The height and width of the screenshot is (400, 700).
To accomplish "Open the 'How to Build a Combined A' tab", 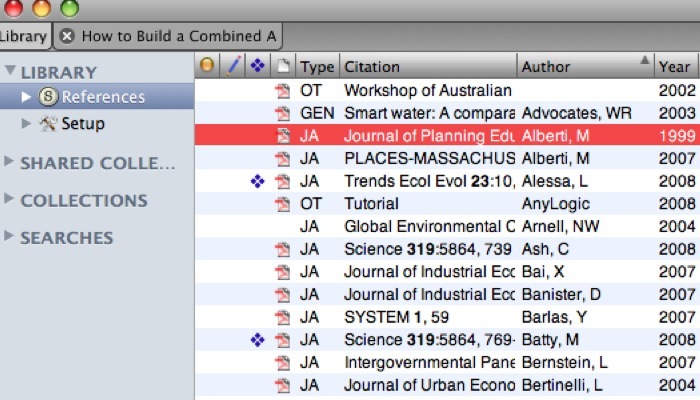I will (x=178, y=37).
